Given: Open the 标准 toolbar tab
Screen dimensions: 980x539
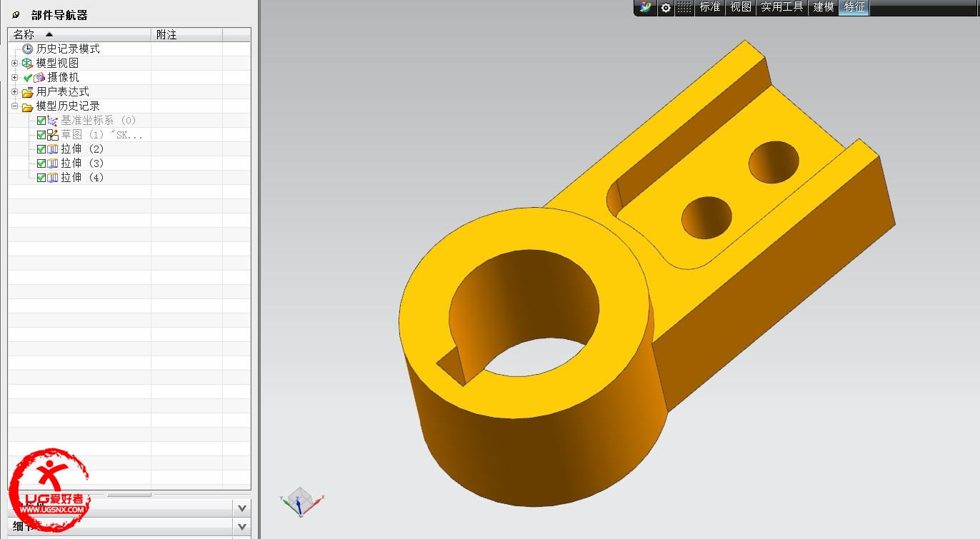Looking at the screenshot, I should click(710, 7).
